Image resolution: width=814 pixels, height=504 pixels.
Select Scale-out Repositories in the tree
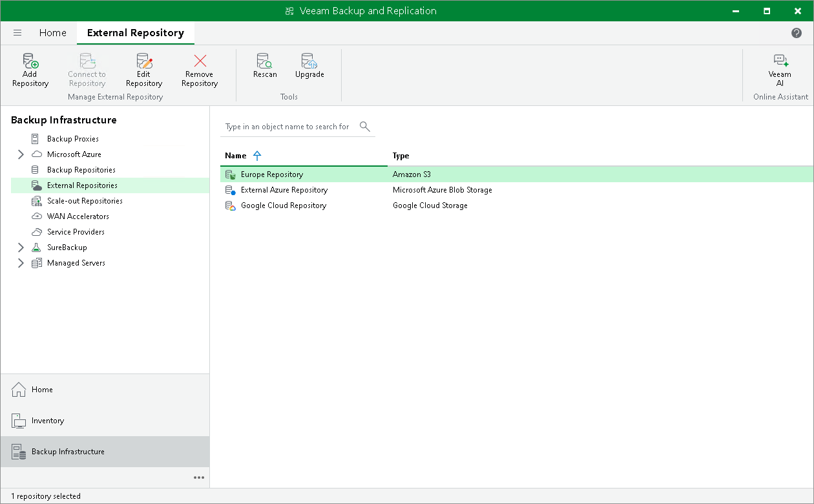[85, 201]
